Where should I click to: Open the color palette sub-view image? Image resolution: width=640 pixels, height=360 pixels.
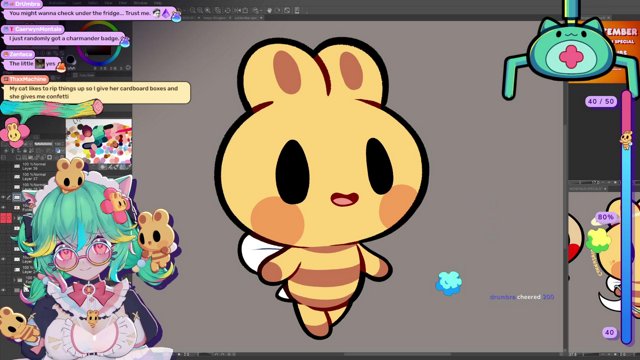[99, 142]
